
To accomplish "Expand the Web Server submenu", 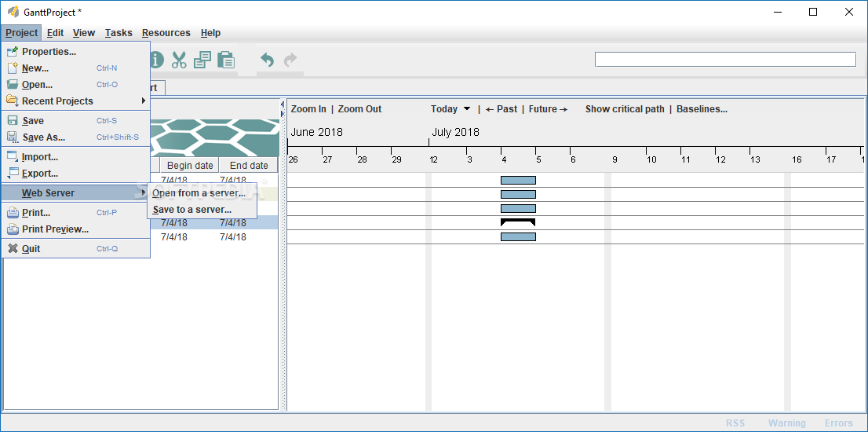I will (x=75, y=192).
